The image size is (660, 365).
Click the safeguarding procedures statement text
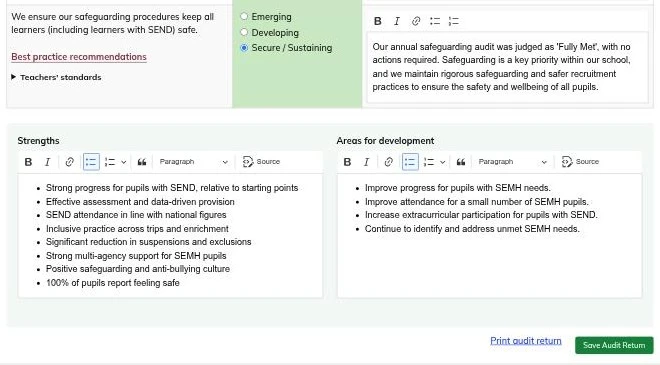pos(112,23)
